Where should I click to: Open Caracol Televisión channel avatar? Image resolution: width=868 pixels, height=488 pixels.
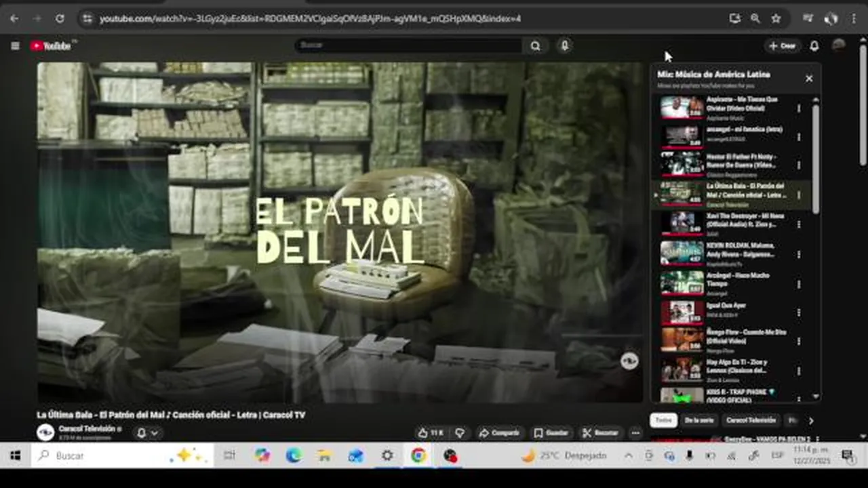click(45, 432)
